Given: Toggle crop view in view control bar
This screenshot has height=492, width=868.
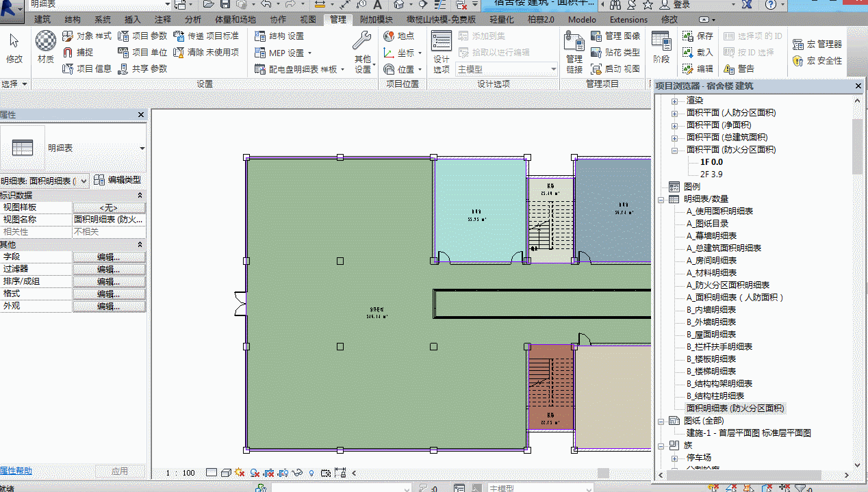Looking at the screenshot, I should point(269,472).
